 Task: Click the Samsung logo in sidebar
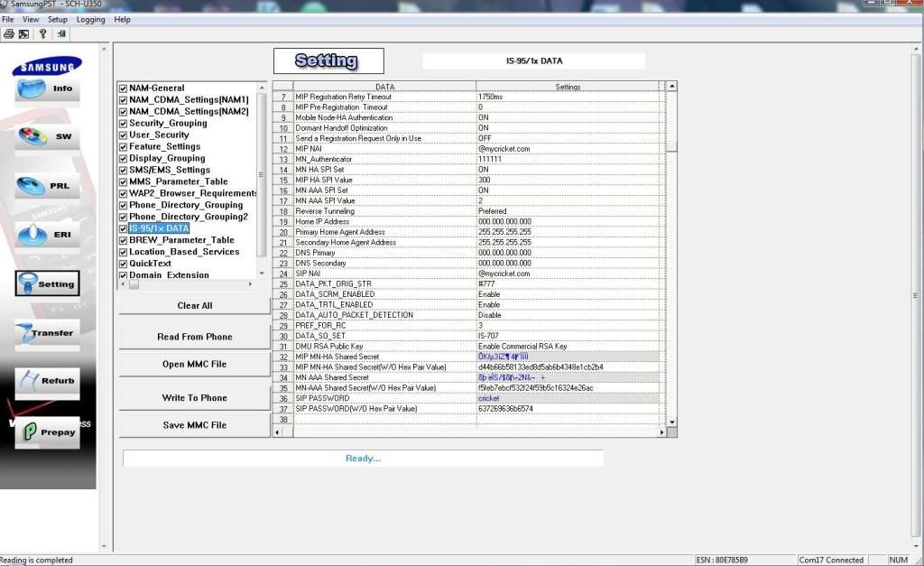pyautogui.click(x=47, y=67)
